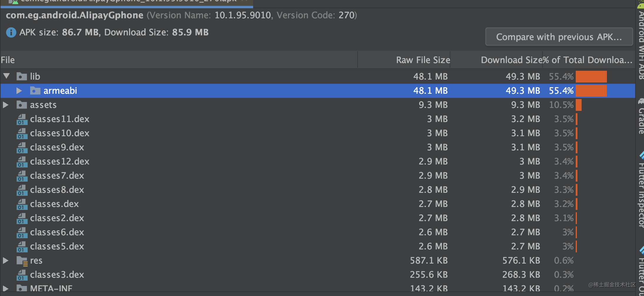
Task: Select the classes5.dex file name
Action: point(57,246)
